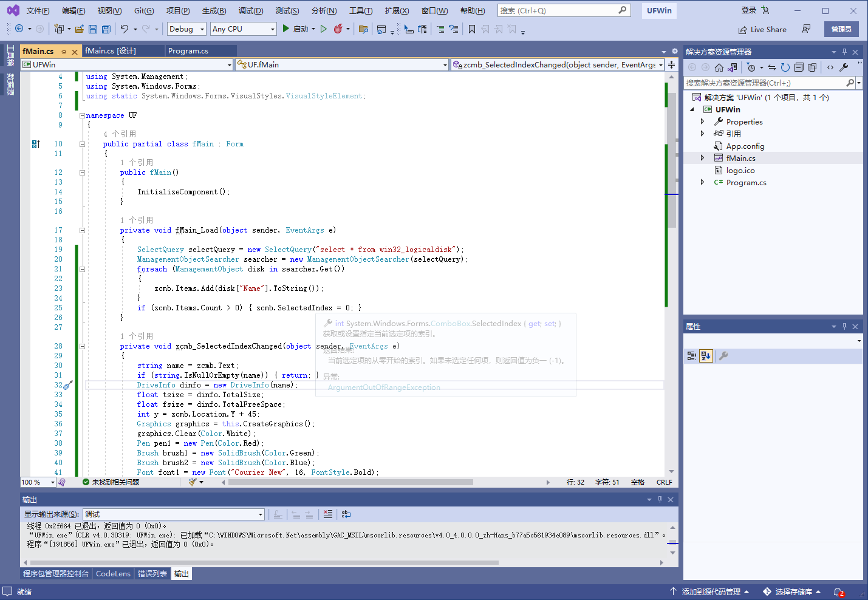Click the pending changes filter clock icon
The image size is (868, 600).
[x=751, y=67]
